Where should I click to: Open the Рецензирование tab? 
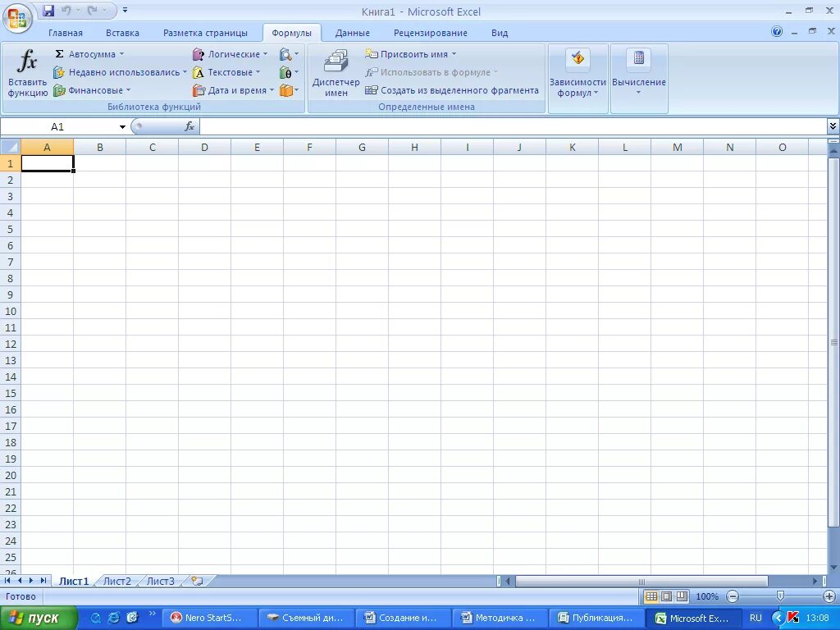(430, 33)
